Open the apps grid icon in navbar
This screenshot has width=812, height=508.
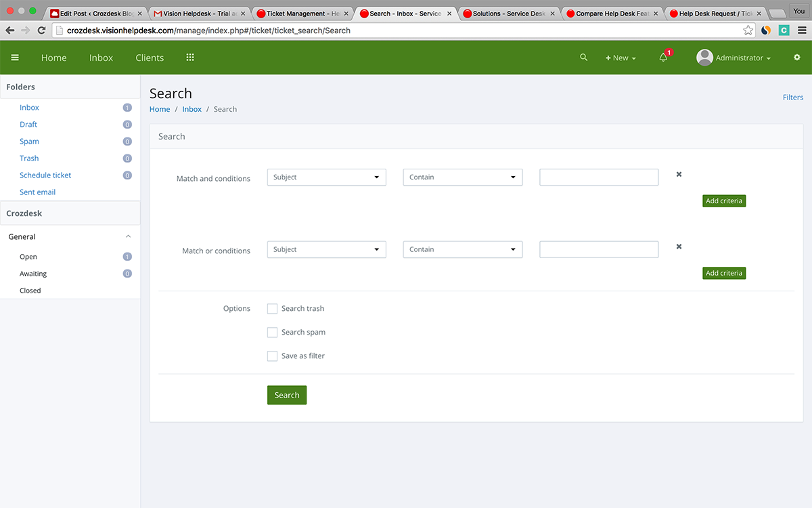(190, 58)
